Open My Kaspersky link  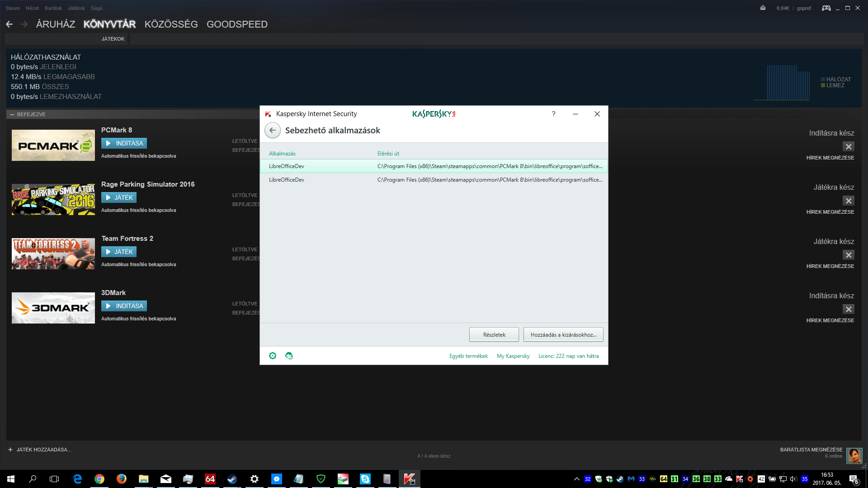[x=513, y=356]
